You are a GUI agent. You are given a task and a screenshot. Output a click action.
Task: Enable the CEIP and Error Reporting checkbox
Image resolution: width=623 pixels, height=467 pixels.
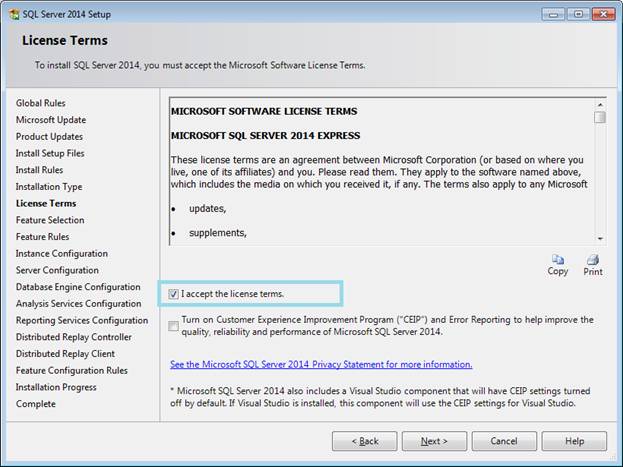tap(173, 326)
